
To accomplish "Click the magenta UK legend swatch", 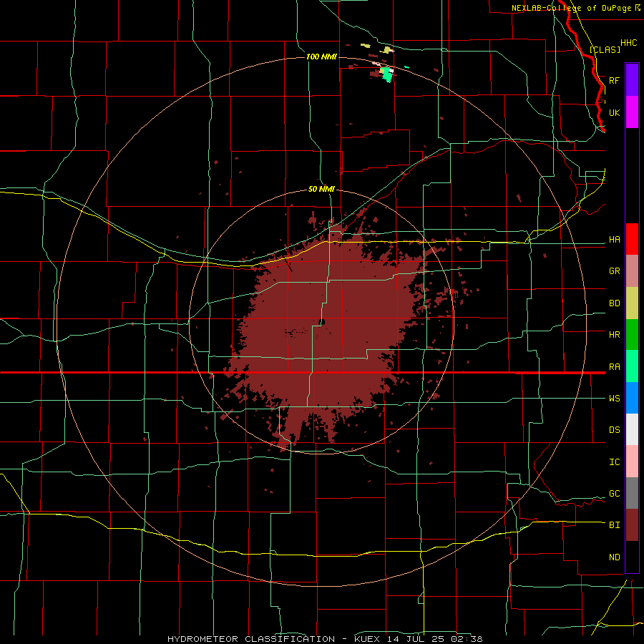I will (632, 112).
